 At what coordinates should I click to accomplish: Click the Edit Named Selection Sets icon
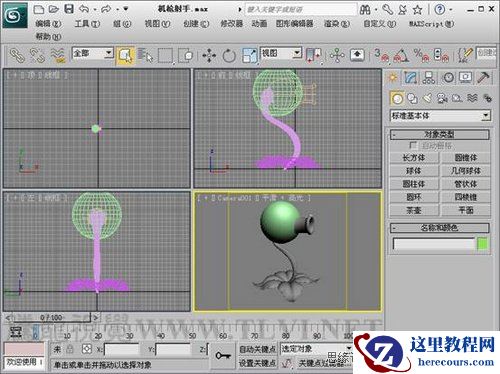(465, 55)
